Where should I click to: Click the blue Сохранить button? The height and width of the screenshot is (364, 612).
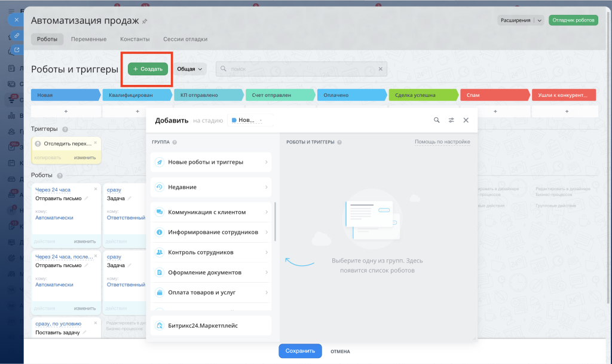pyautogui.click(x=300, y=351)
